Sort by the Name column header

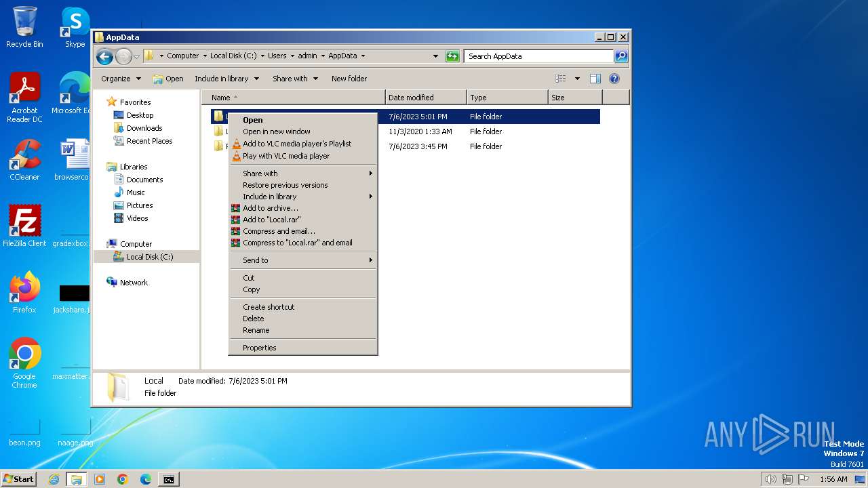293,98
